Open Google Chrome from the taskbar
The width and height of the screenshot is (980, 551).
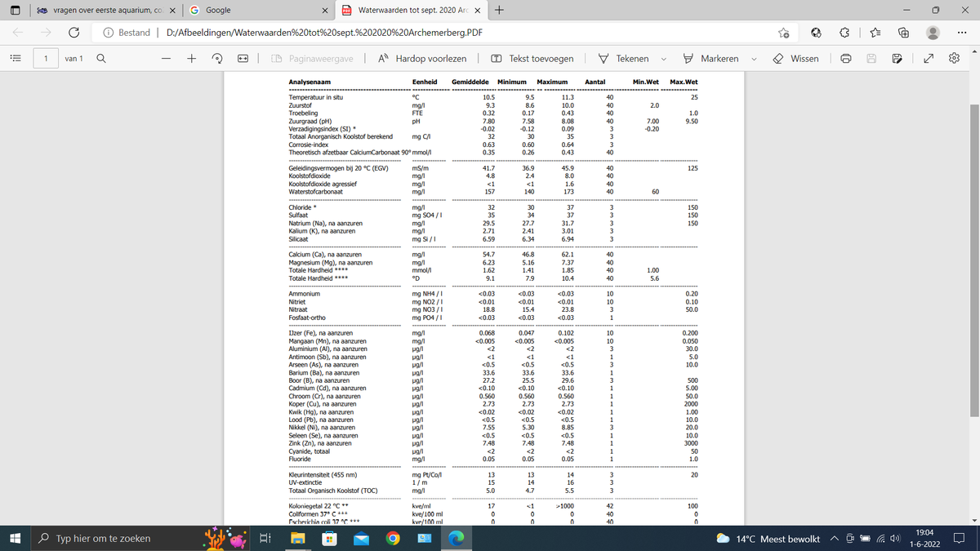pyautogui.click(x=392, y=538)
